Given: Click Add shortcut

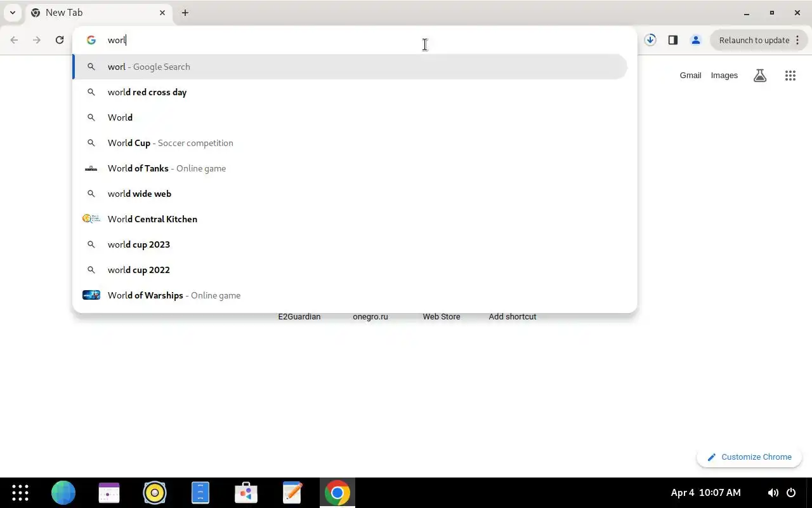Looking at the screenshot, I should pos(513,316).
